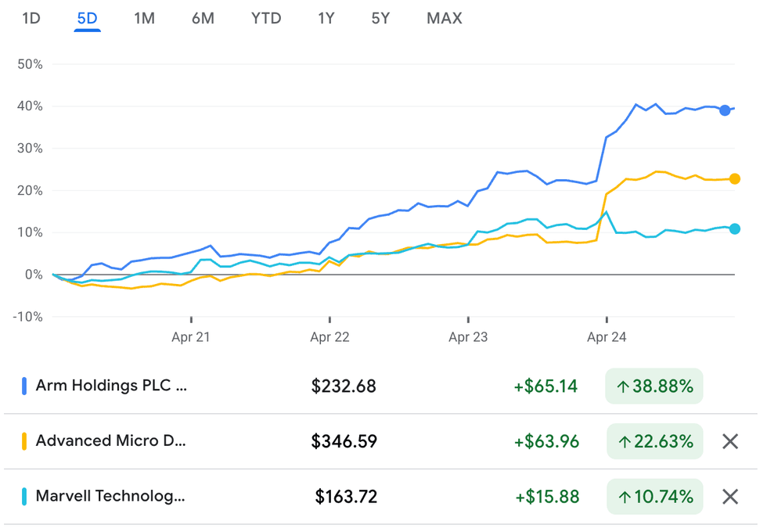
Task: Open the MAX time range view
Action: click(444, 18)
